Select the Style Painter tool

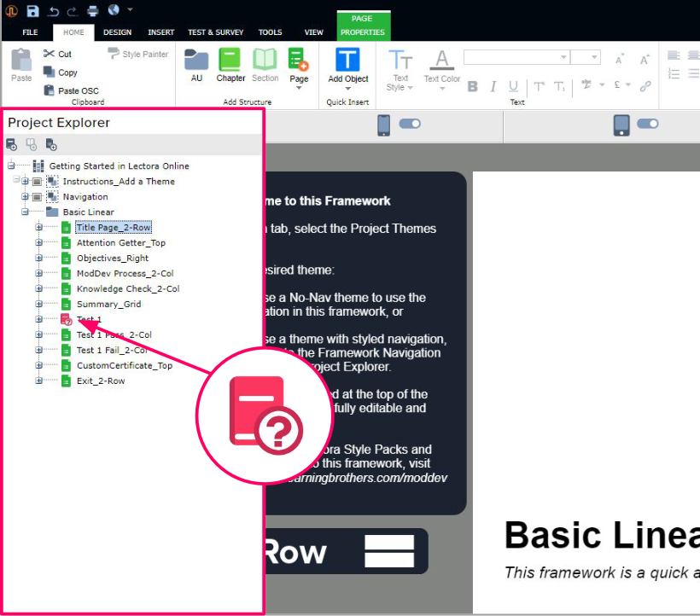coord(138,54)
